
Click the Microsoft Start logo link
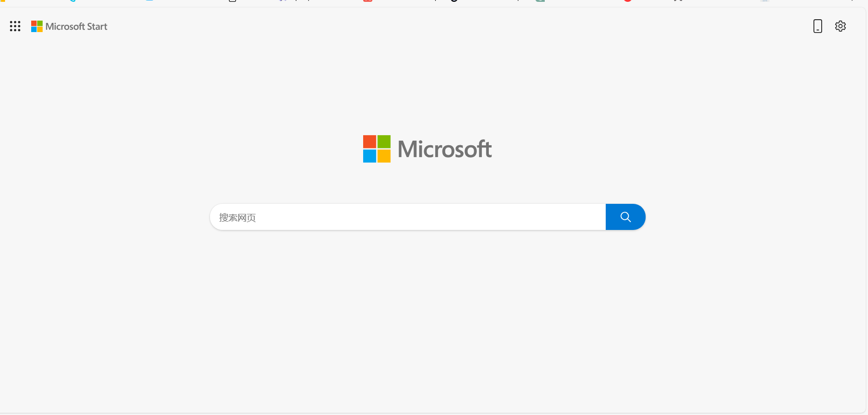[69, 27]
